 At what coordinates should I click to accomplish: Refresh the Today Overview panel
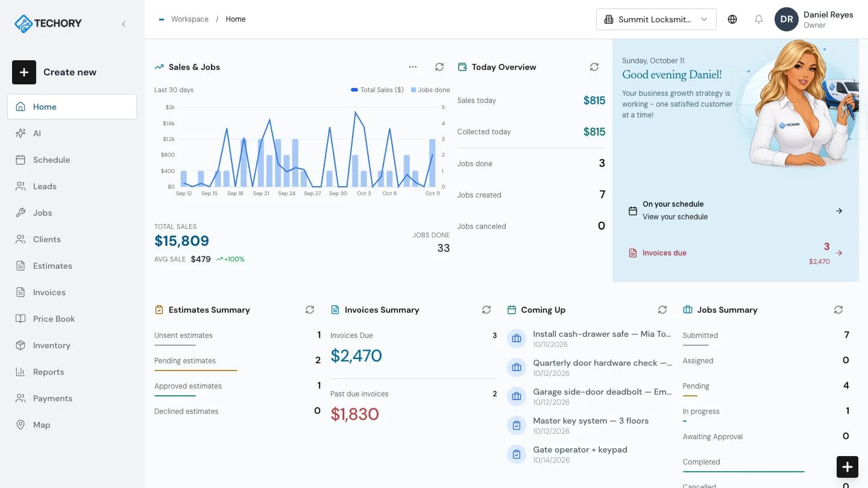point(594,67)
